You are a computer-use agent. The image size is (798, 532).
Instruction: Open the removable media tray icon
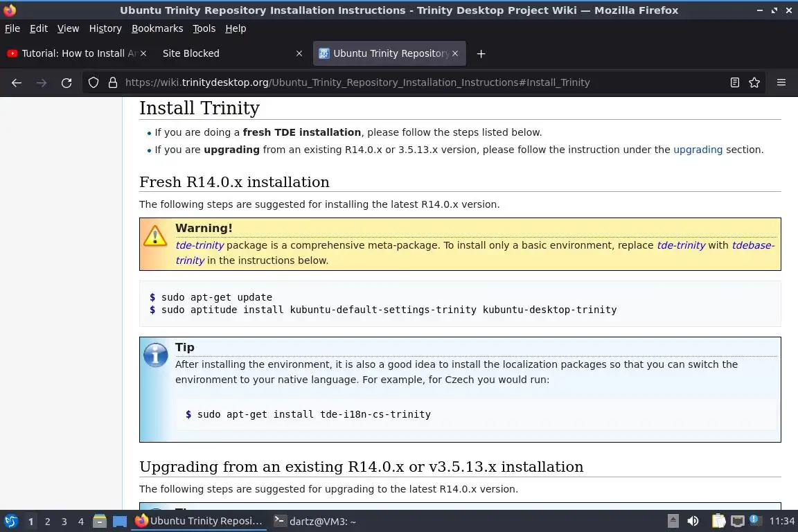tap(673, 521)
